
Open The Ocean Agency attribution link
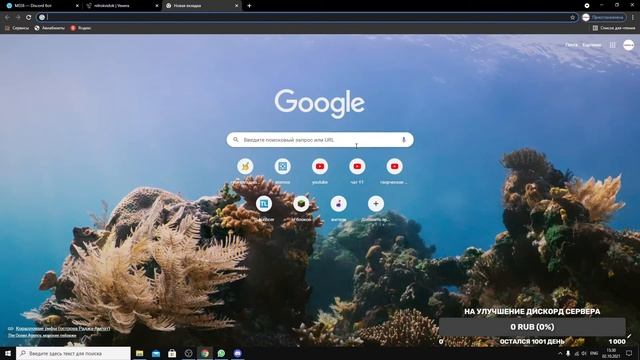click(x=42, y=336)
